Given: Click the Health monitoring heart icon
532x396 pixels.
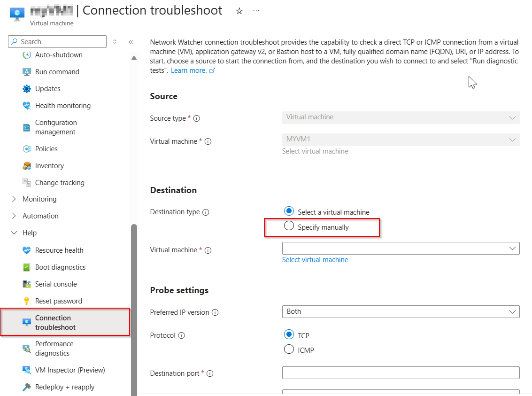Looking at the screenshot, I should click(26, 106).
